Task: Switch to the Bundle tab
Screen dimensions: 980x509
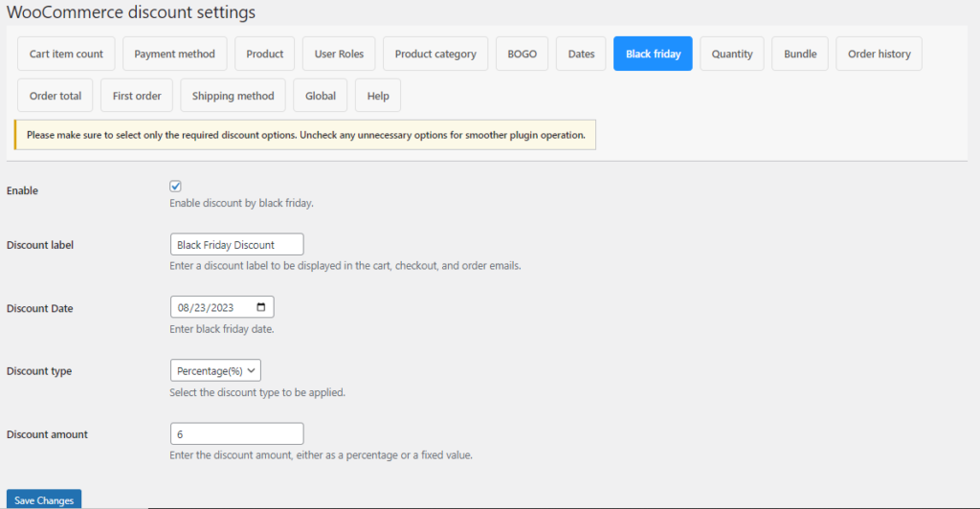Action: [800, 54]
